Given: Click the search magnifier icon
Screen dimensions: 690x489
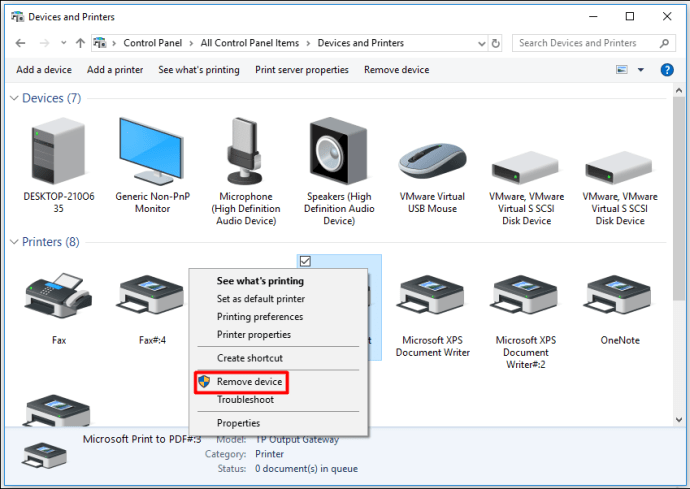Looking at the screenshot, I should 664,43.
